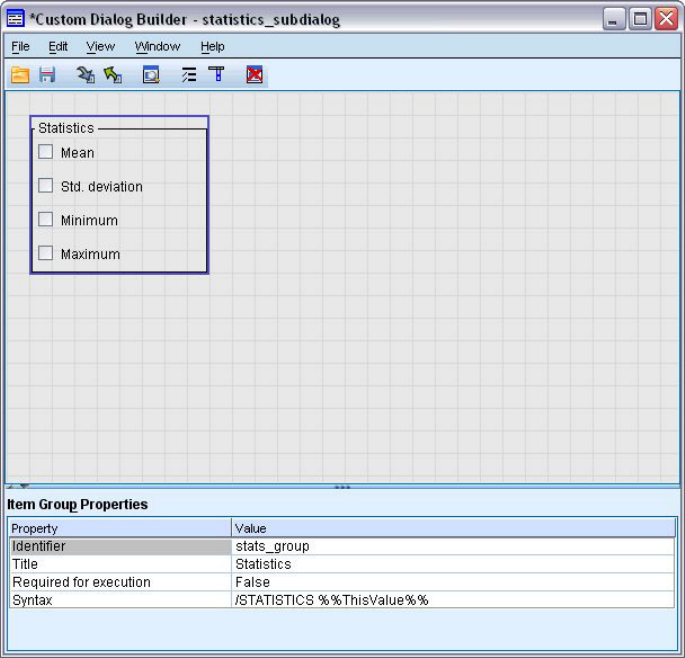Click the red X delete toolbar icon

click(x=255, y=75)
